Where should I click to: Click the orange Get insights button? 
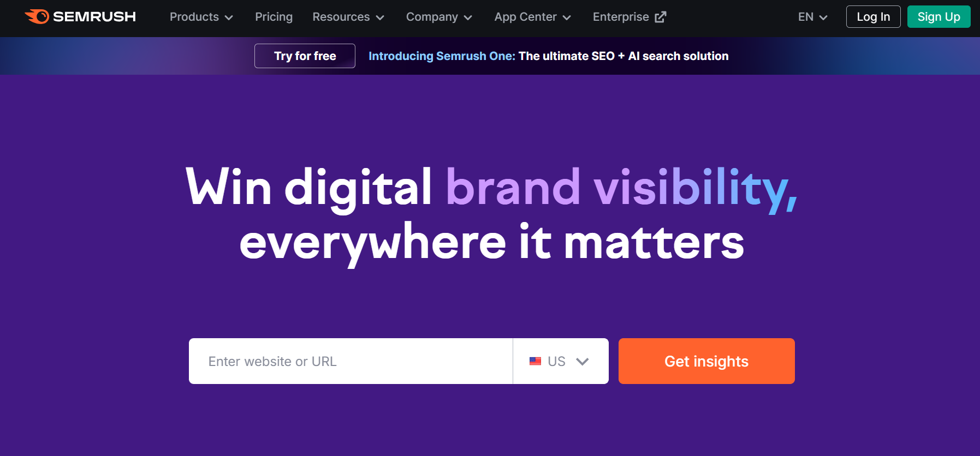click(706, 361)
